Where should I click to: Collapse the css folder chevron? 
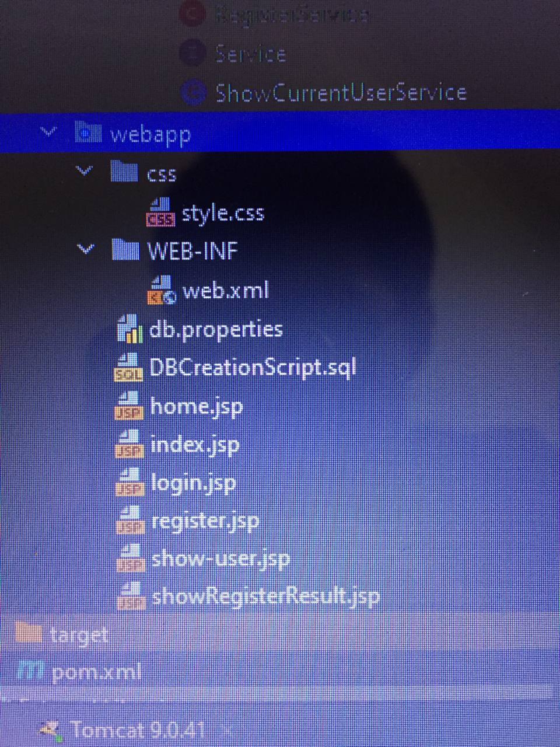coord(85,171)
